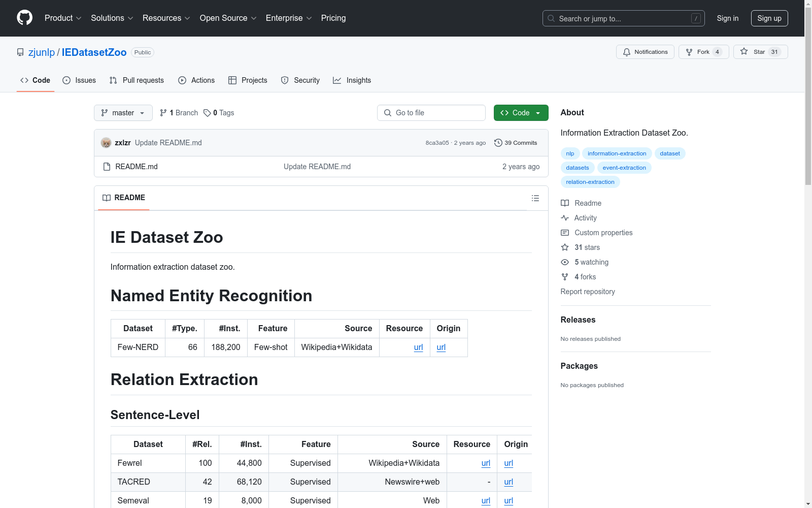Click the zxlzr avatar image
This screenshot has width=812, height=508.
click(106, 143)
